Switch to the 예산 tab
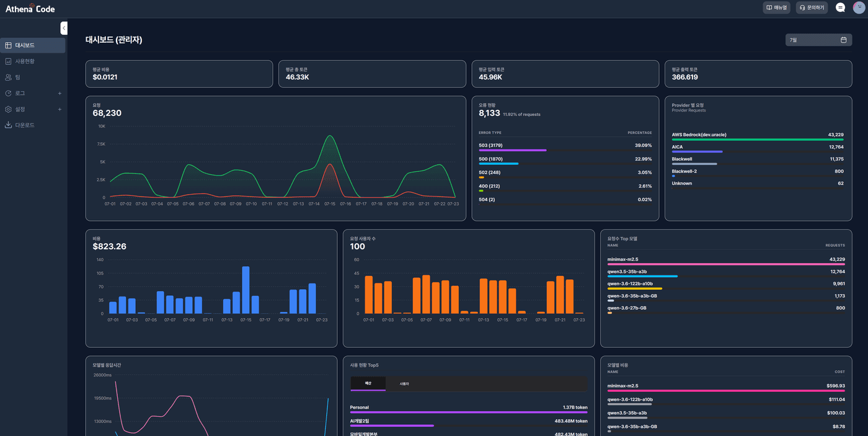The width and height of the screenshot is (868, 436). coord(368,384)
